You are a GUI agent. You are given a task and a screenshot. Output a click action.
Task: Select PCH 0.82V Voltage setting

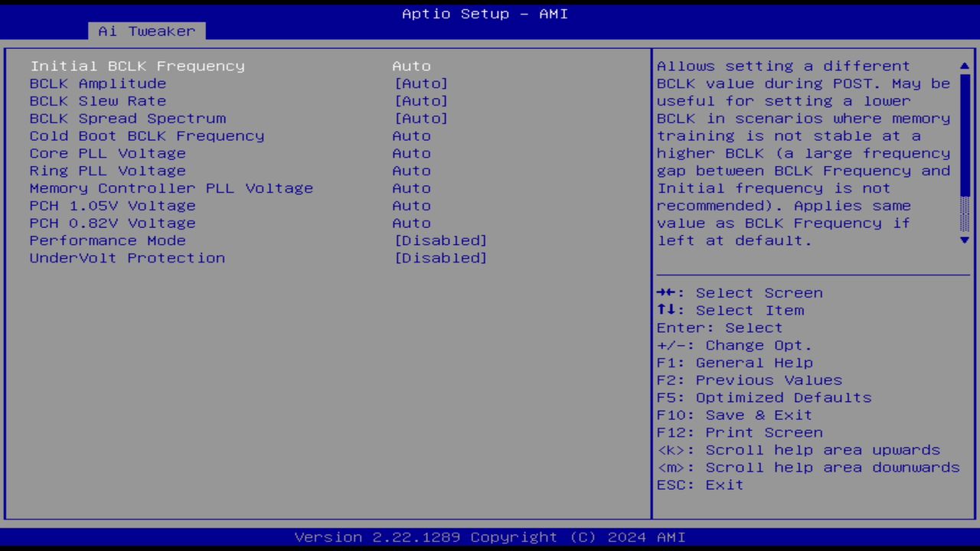coord(113,223)
